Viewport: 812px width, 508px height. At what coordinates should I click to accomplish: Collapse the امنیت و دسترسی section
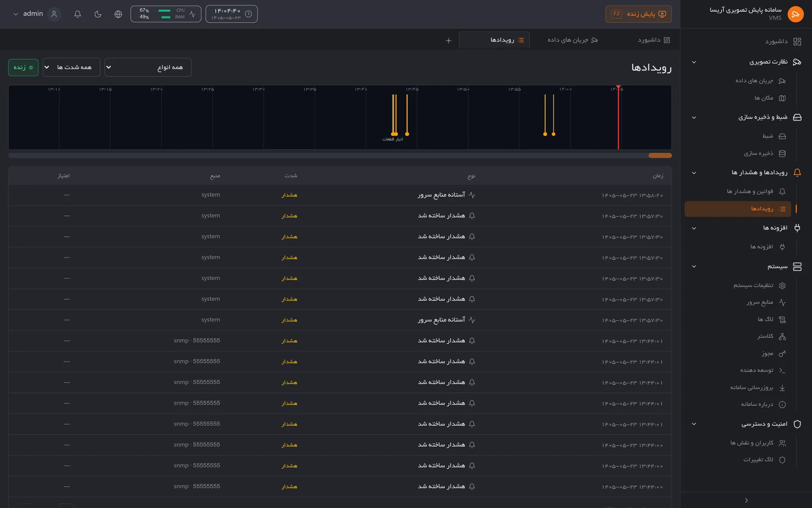pos(694,424)
